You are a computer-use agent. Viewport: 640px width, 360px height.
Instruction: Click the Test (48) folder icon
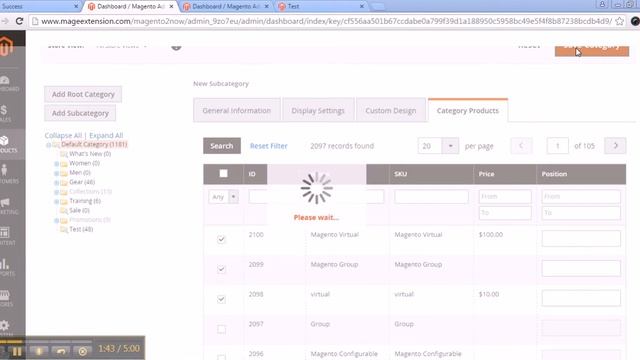click(x=64, y=229)
